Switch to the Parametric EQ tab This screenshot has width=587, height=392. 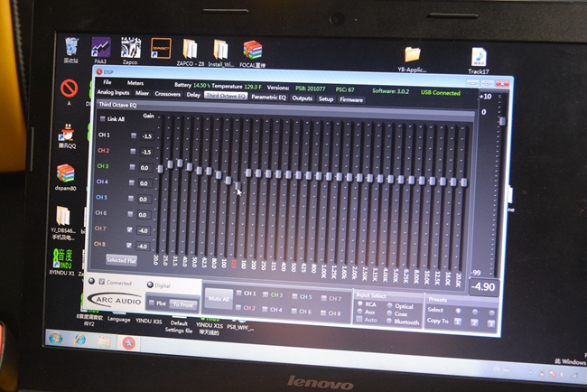pos(268,96)
